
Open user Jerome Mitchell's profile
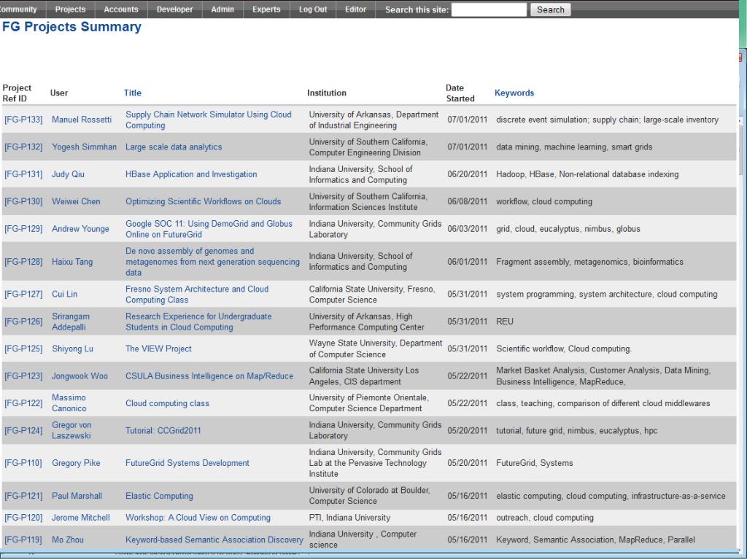[80, 518]
